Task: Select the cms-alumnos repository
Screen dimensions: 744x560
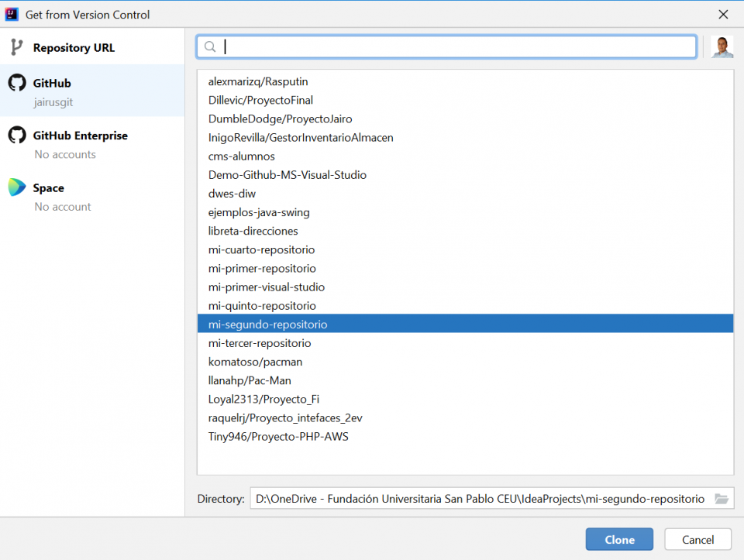Action: (x=466, y=156)
